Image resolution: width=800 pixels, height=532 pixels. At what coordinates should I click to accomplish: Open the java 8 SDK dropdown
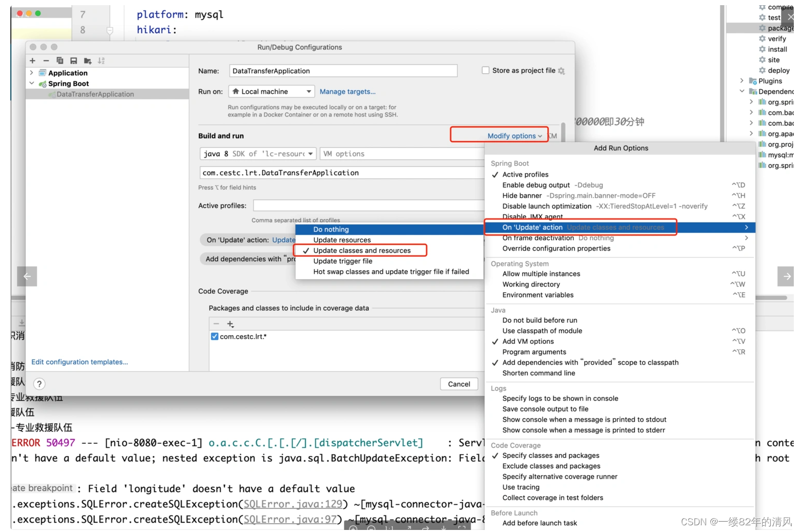(258, 154)
